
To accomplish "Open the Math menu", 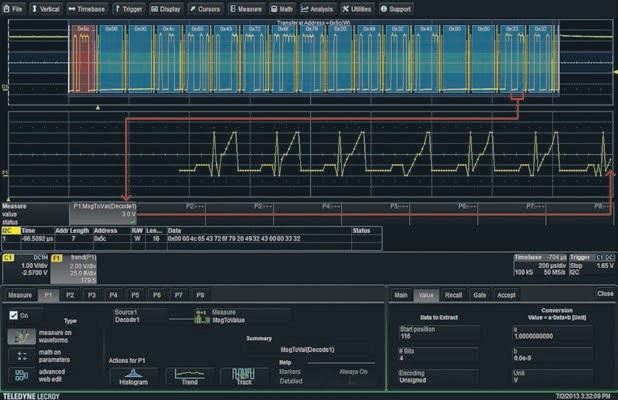I will (282, 9).
